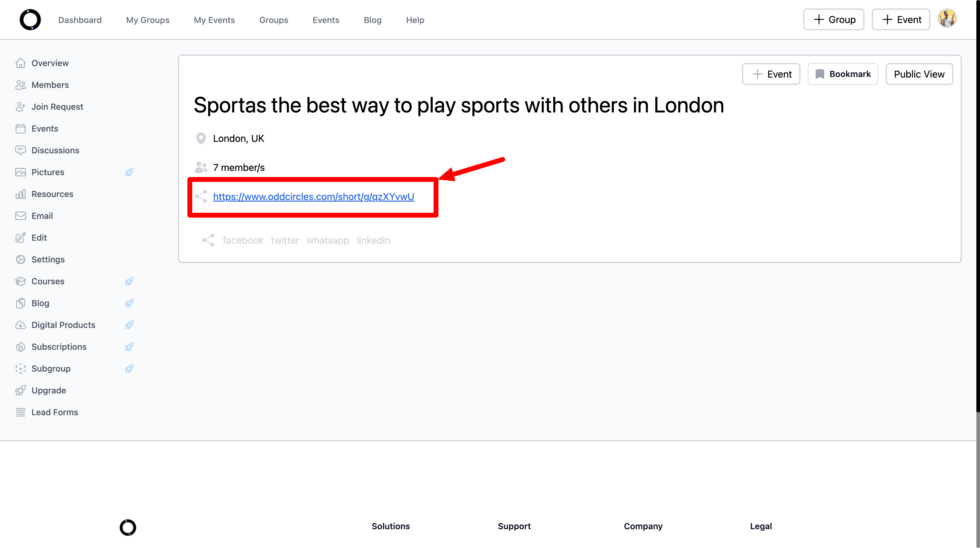The width and height of the screenshot is (980, 548).
Task: Click the rocket icon beside Pictures
Action: 129,172
